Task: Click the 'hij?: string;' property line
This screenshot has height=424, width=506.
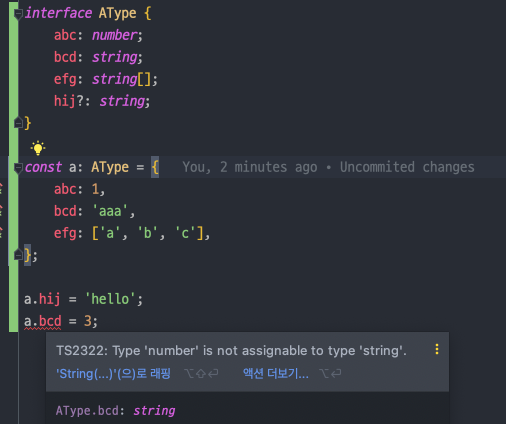Action: point(102,101)
